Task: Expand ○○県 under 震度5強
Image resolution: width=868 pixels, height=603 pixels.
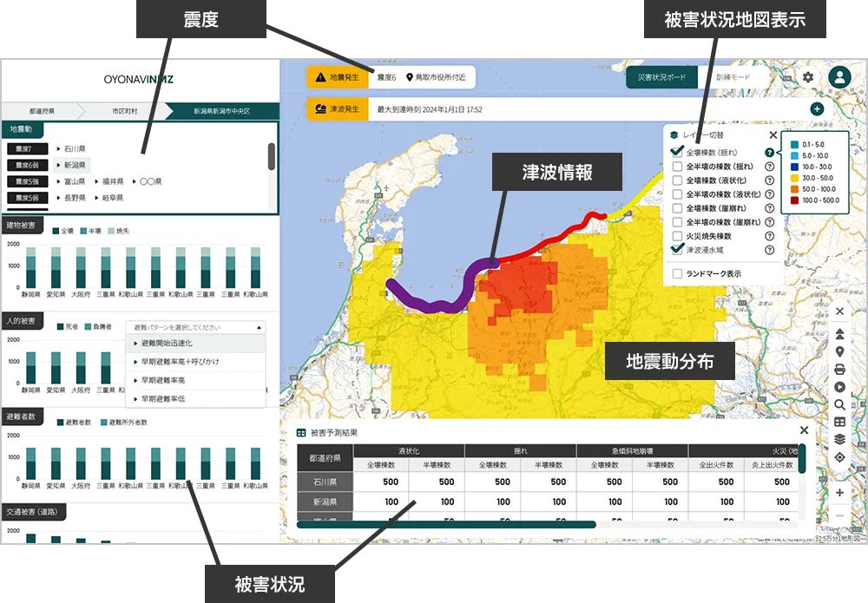Action: pos(147,181)
